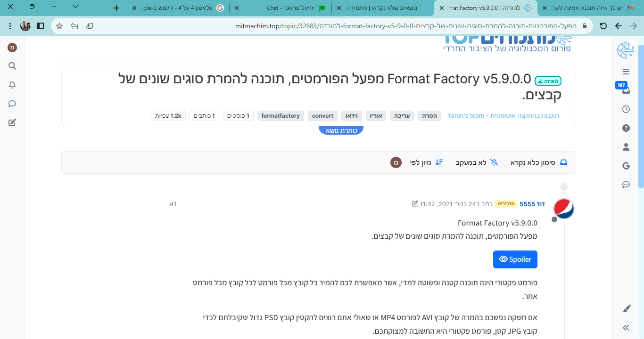The width and height of the screenshot is (644, 339).
Task: Open the forum logo icon in right sidebar
Action: pos(626,50)
